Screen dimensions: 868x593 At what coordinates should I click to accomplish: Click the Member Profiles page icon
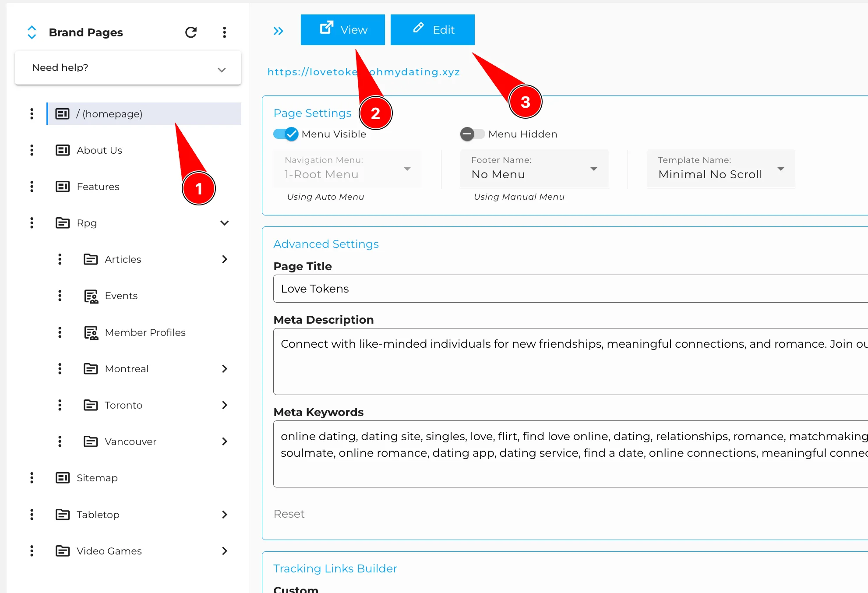91,333
